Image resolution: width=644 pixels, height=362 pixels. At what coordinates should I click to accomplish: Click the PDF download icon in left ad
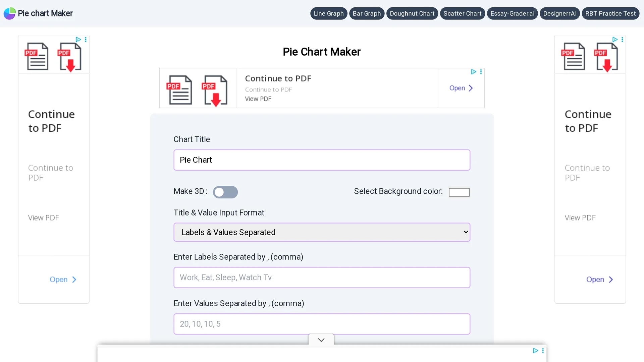[x=69, y=57]
